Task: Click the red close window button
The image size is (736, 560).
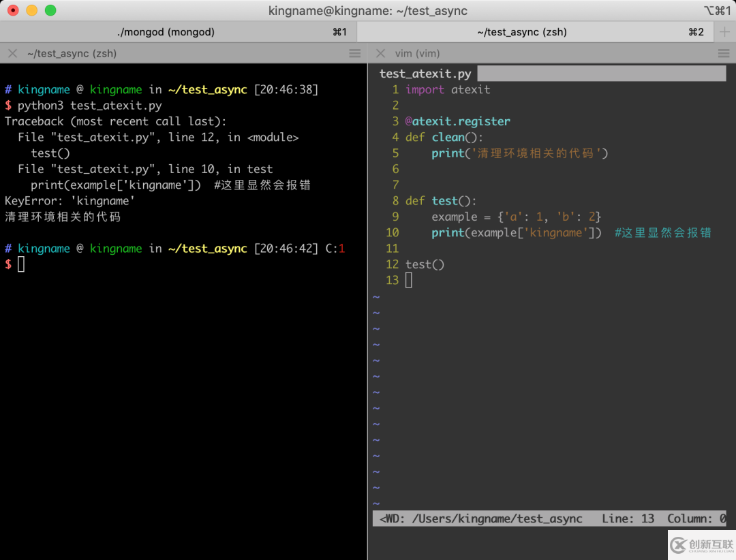Action: [x=13, y=10]
